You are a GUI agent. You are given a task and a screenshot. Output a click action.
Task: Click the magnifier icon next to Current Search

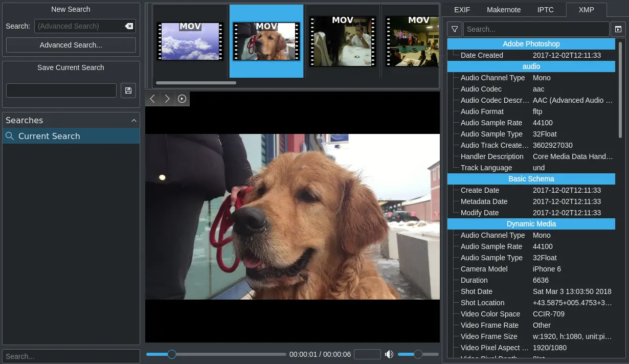coord(10,136)
